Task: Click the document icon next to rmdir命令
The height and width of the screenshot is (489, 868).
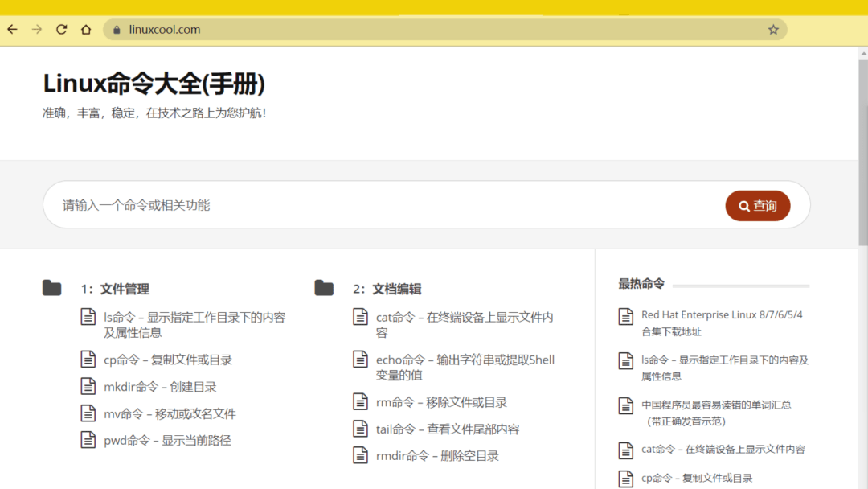Action: [x=359, y=455]
